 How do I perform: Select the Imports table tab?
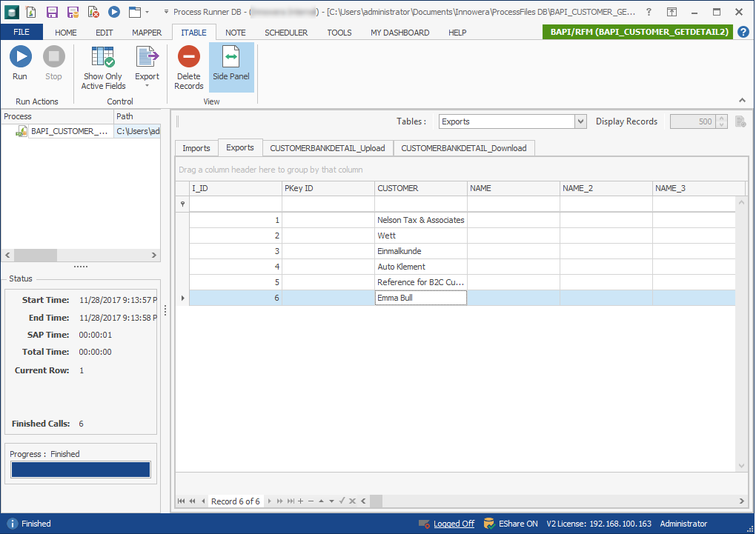point(196,148)
